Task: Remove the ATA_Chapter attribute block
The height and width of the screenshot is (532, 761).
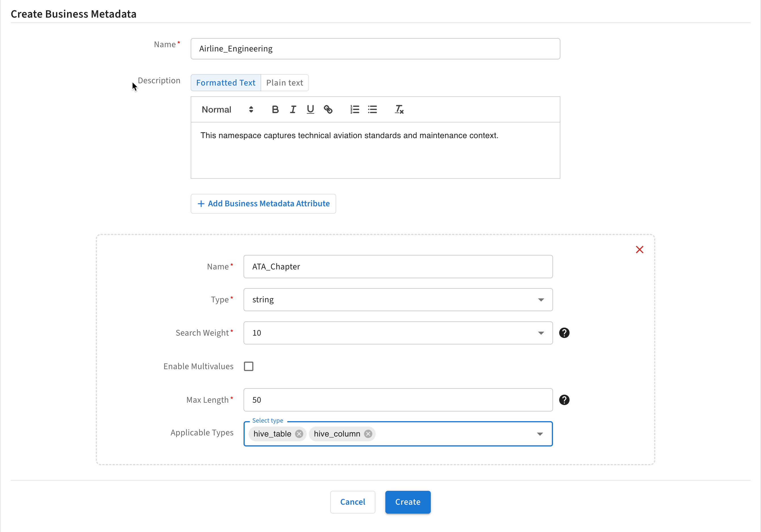Action: tap(639, 250)
